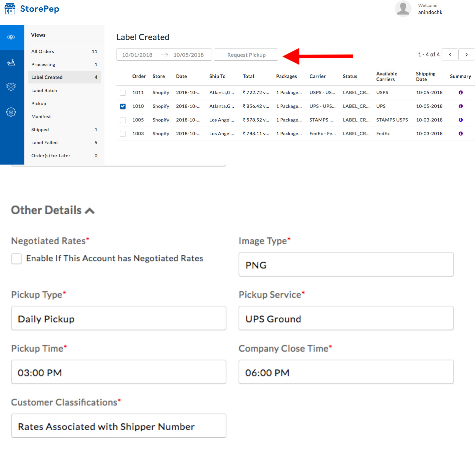Select the Processing view
Image resolution: width=476 pixels, height=452 pixels.
(64, 64)
